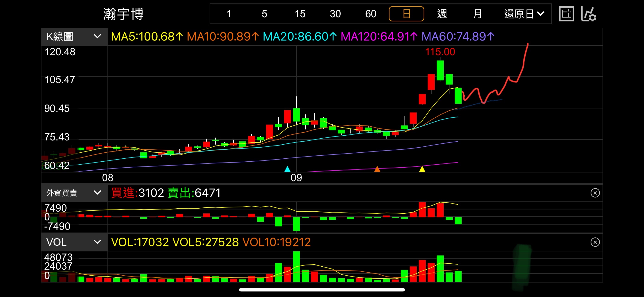Tap the cyan triangle marker on timeline
Image resolution: width=644 pixels, height=297 pixels.
tap(287, 169)
